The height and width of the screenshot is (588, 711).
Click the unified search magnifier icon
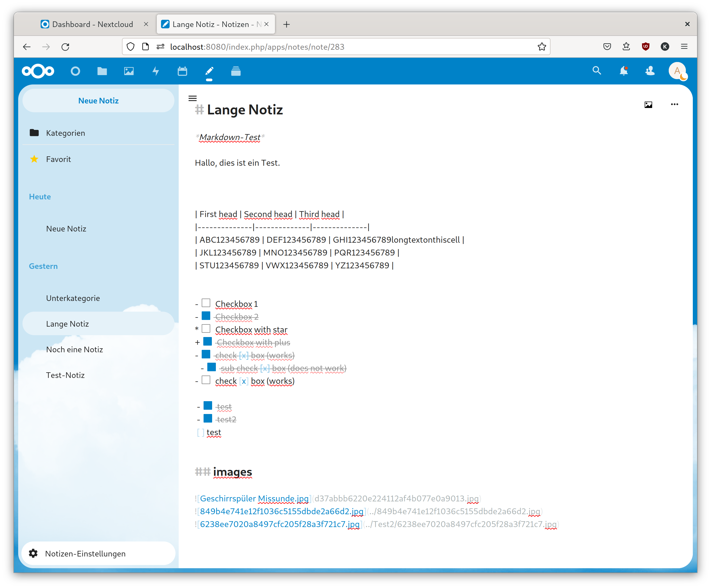[597, 71]
